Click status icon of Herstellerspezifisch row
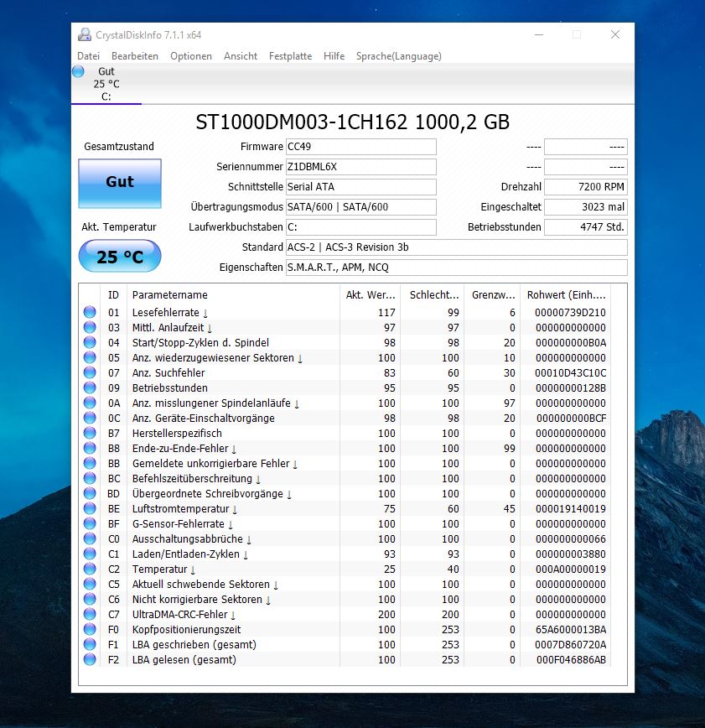 pyautogui.click(x=90, y=433)
